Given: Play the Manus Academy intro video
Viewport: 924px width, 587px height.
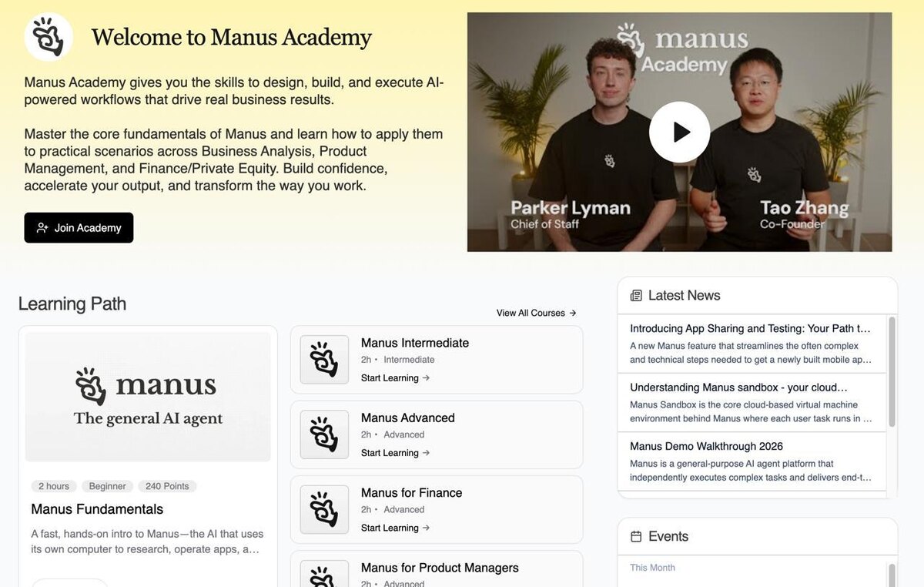Looking at the screenshot, I should click(679, 132).
